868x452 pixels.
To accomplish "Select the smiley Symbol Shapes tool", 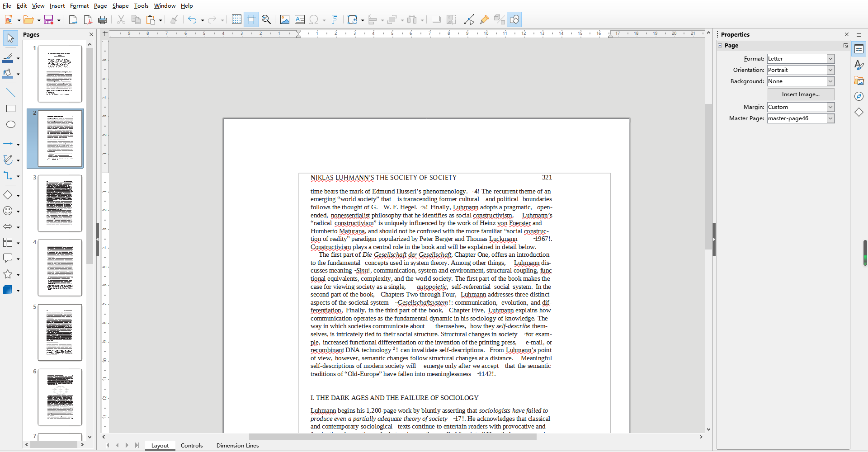I will [x=8, y=211].
